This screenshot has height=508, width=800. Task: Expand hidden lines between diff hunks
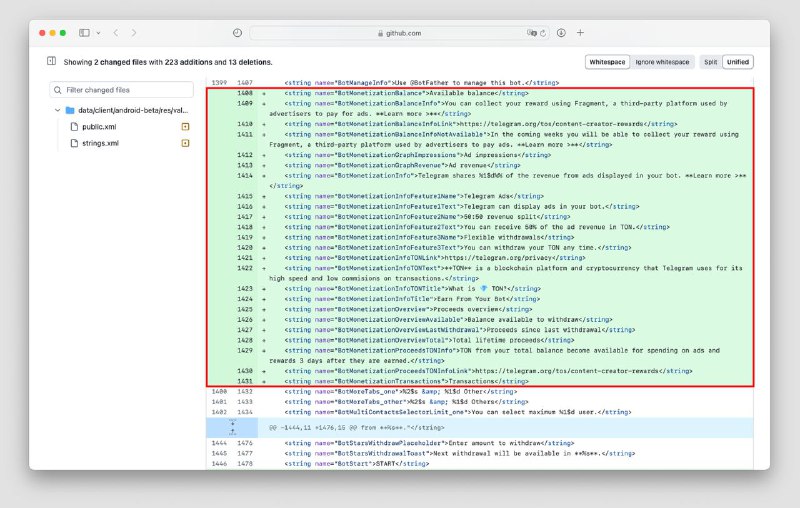(x=232, y=427)
